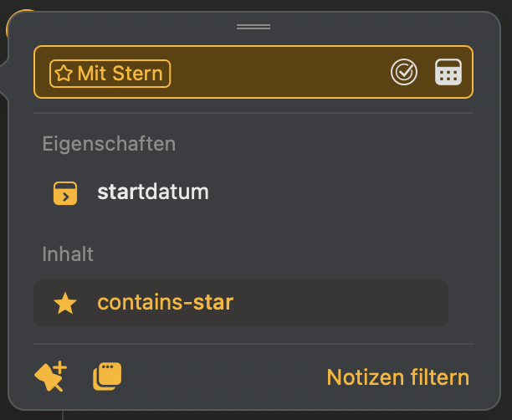Grab the drag handle at popover top
The image size is (512, 420).
tap(253, 27)
